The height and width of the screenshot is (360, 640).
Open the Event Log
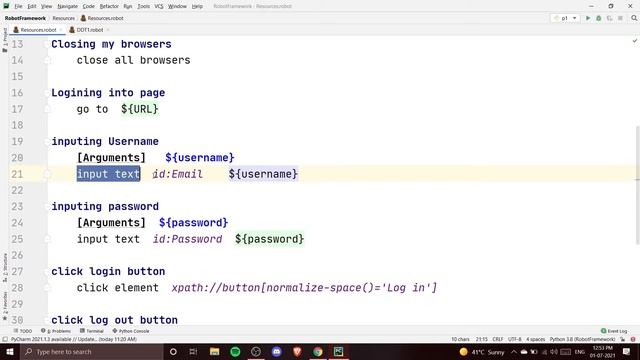pos(614,331)
